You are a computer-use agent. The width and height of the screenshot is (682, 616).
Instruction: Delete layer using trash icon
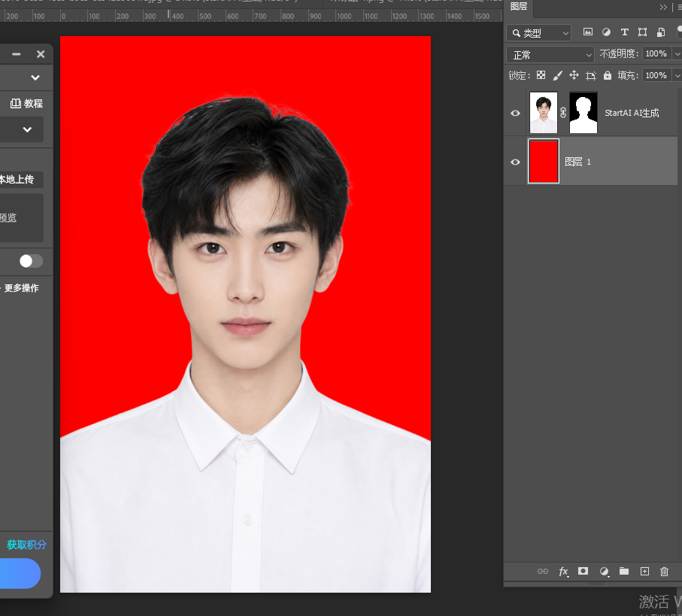click(664, 571)
